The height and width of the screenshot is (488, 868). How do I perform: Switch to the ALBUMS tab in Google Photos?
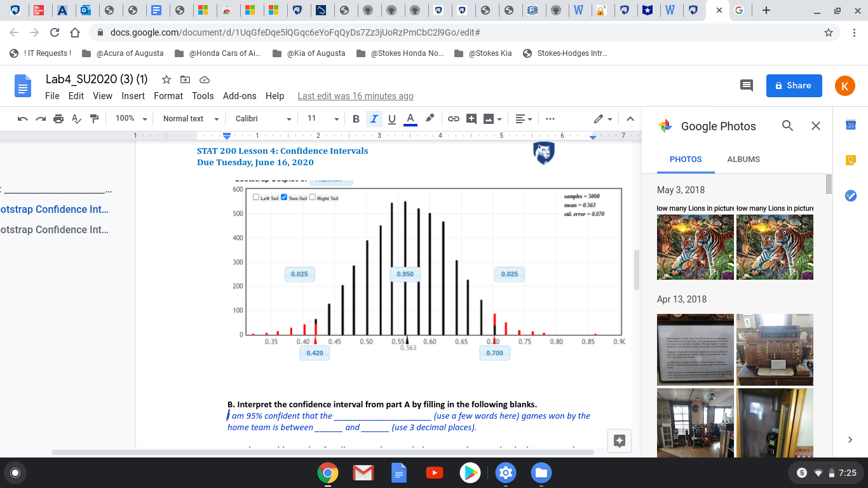(743, 159)
